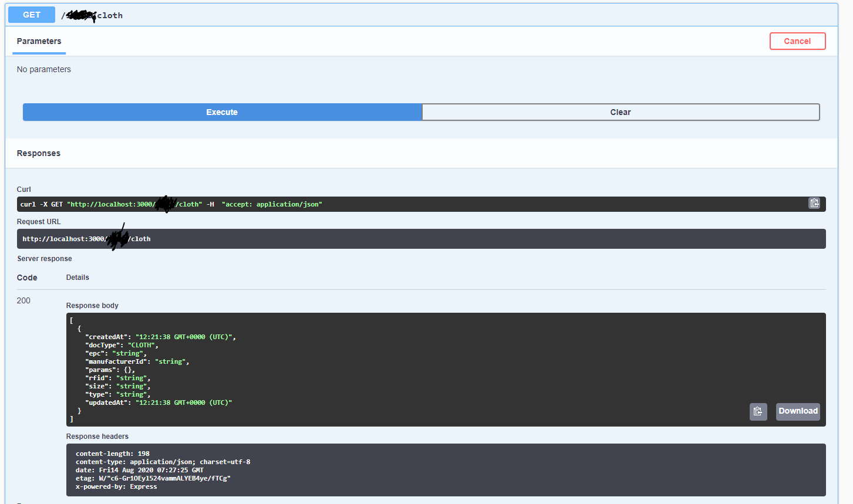Clear the executed response
The width and height of the screenshot is (853, 504).
621,112
